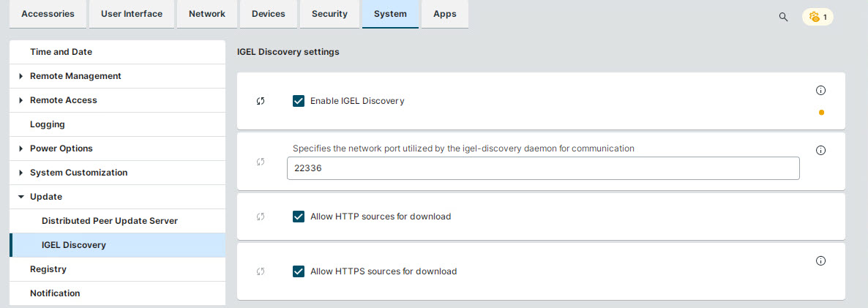
Task: Click the reset icon beside Enable IGEL Discovery
Action: [x=261, y=101]
